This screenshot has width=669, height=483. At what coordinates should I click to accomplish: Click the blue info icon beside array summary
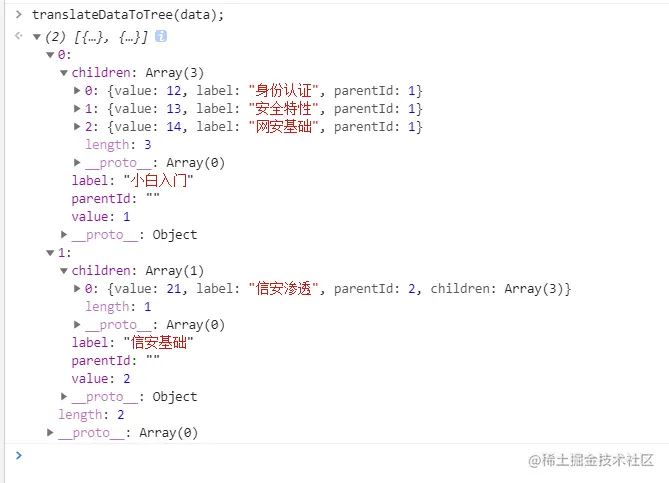[x=161, y=36]
